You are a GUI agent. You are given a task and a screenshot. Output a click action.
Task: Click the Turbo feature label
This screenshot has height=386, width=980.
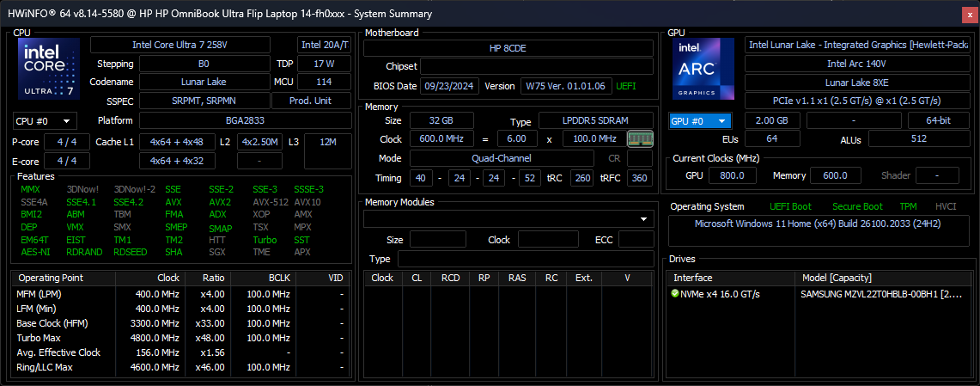coord(265,240)
